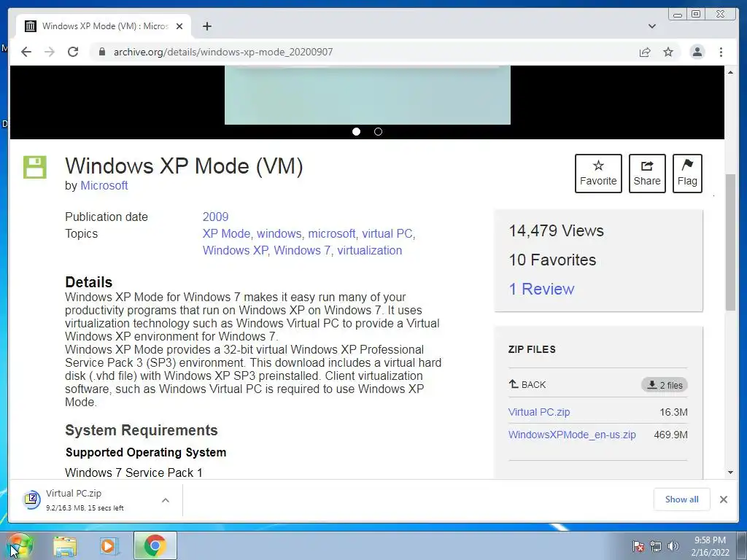Click the address bar URL
The height and width of the screenshot is (560, 747).
tap(223, 52)
